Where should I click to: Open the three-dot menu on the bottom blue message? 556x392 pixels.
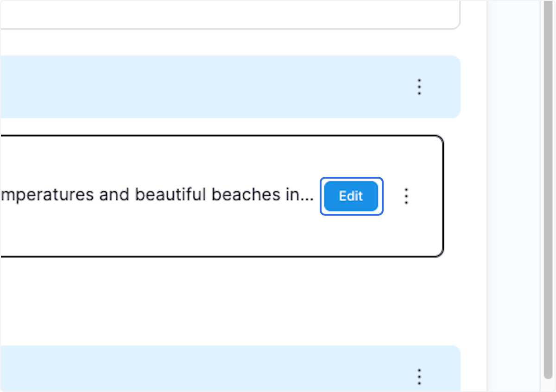coord(419,377)
